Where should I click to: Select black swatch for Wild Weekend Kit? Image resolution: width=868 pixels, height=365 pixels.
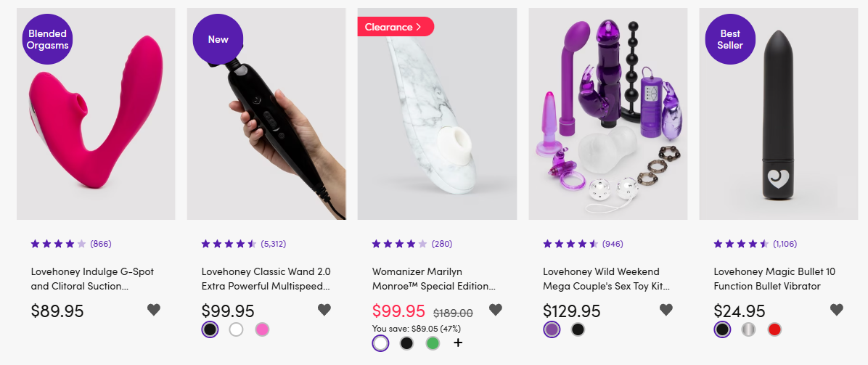coord(578,329)
